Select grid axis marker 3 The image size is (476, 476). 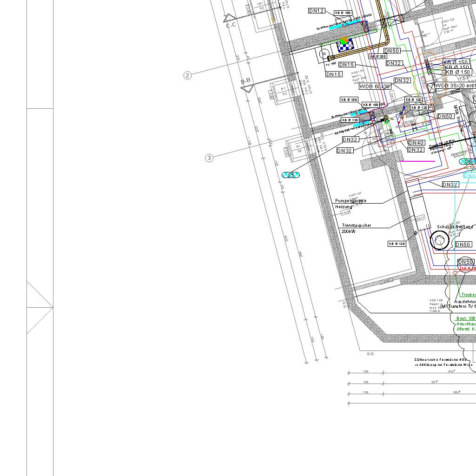pos(209,158)
